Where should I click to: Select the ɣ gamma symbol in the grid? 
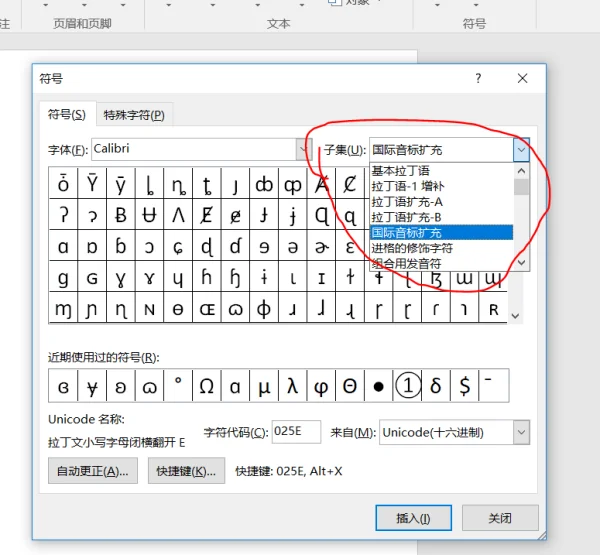pos(121,278)
